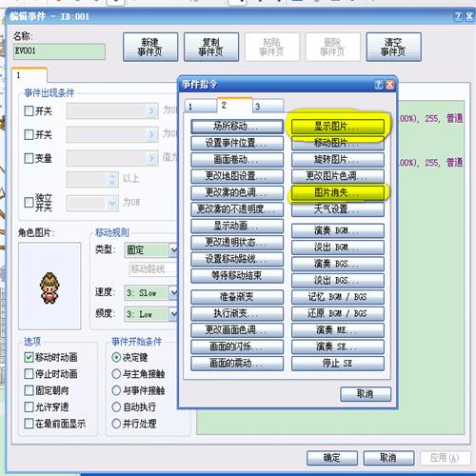The height and width of the screenshot is (476, 476).
Task: Open 天气设置 command
Action: (338, 209)
